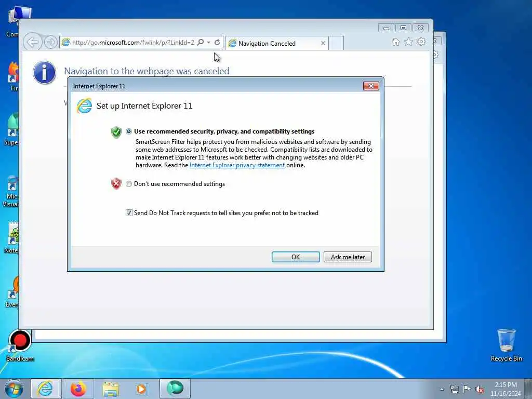The image size is (532, 399).
Task: Open the Favorites star icon
Action: [408, 42]
